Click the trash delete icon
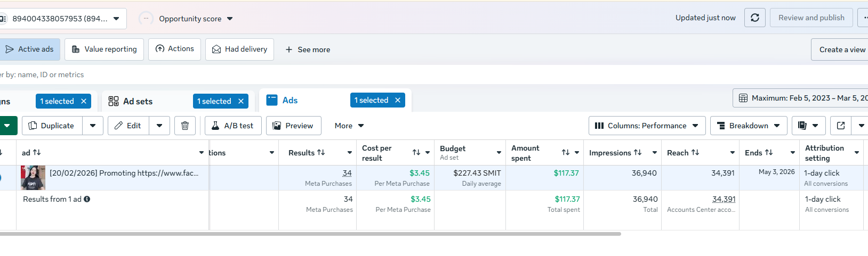Image resolution: width=868 pixels, height=256 pixels. click(185, 126)
